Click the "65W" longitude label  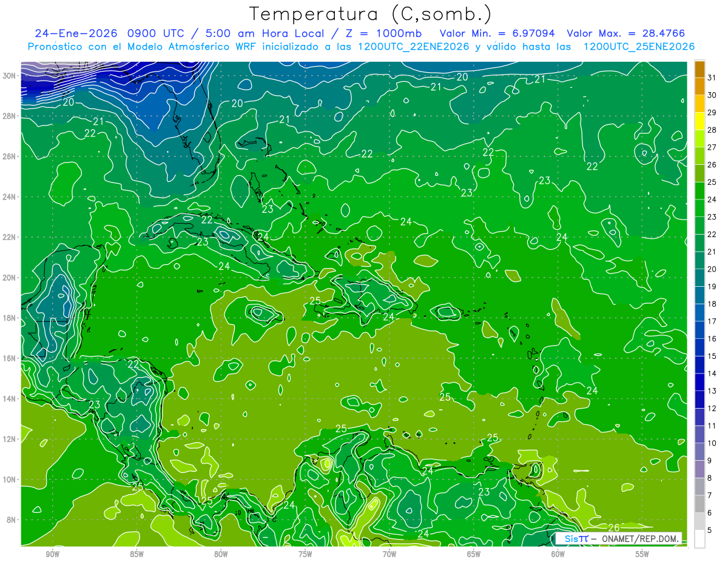pos(474,554)
